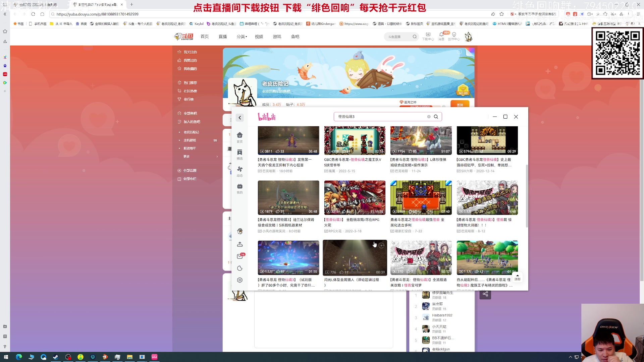Open the Bilibili 首页 home icon
This screenshot has height=362, width=644.
click(239, 137)
